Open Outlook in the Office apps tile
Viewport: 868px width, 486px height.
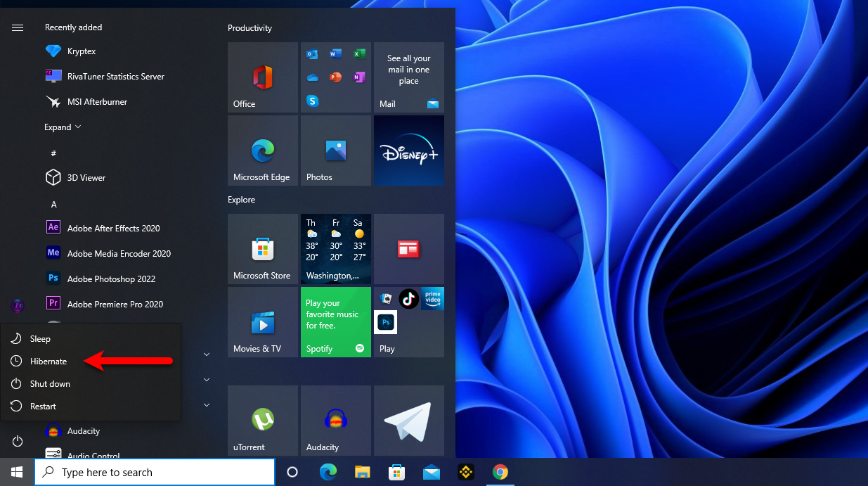[x=313, y=54]
